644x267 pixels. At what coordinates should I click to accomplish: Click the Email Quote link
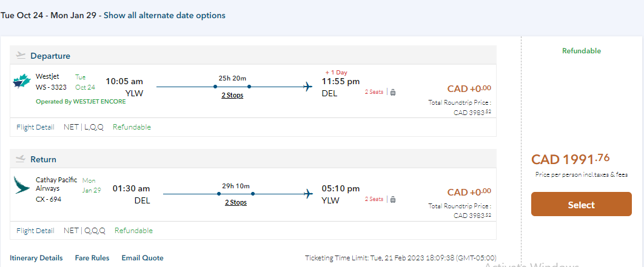point(143,258)
